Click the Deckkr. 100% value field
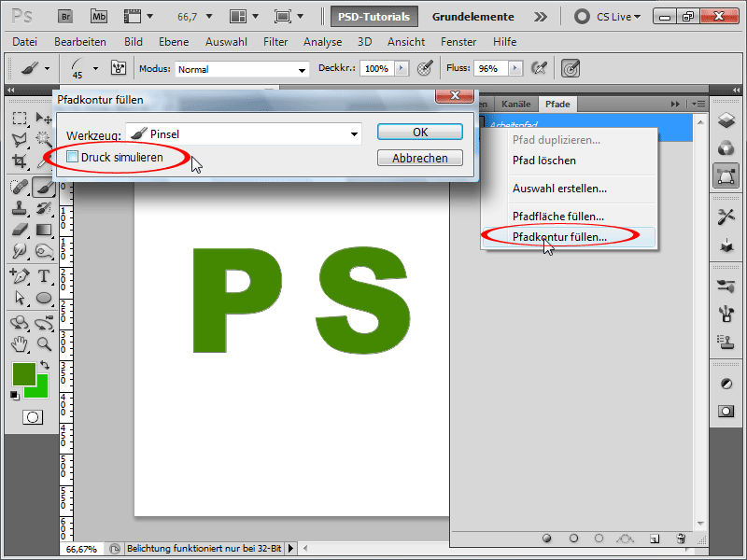The height and width of the screenshot is (560, 747). pos(376,68)
